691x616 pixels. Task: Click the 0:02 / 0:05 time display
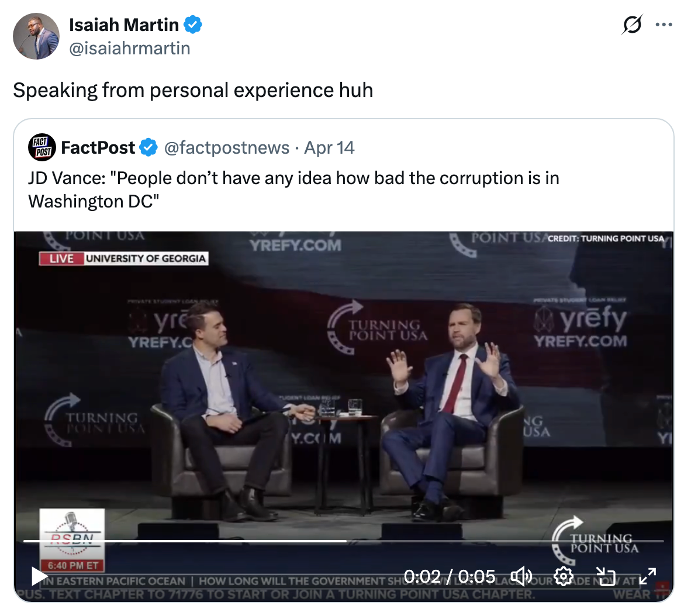(x=449, y=577)
